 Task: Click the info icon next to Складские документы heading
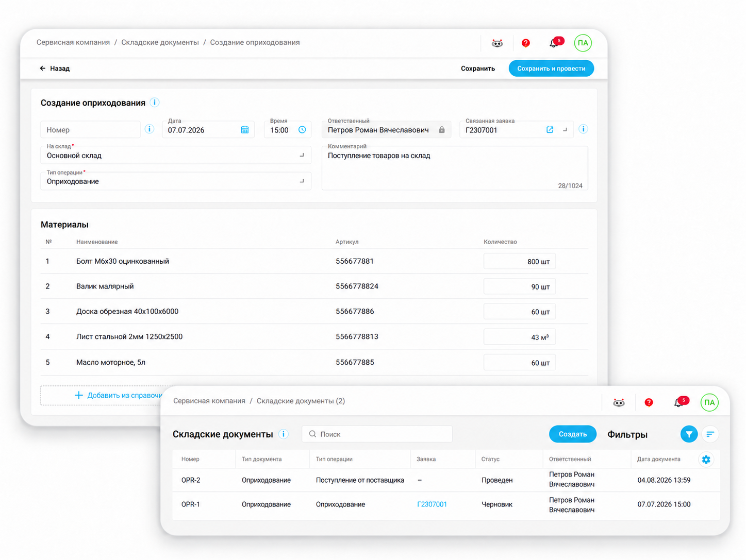284,434
